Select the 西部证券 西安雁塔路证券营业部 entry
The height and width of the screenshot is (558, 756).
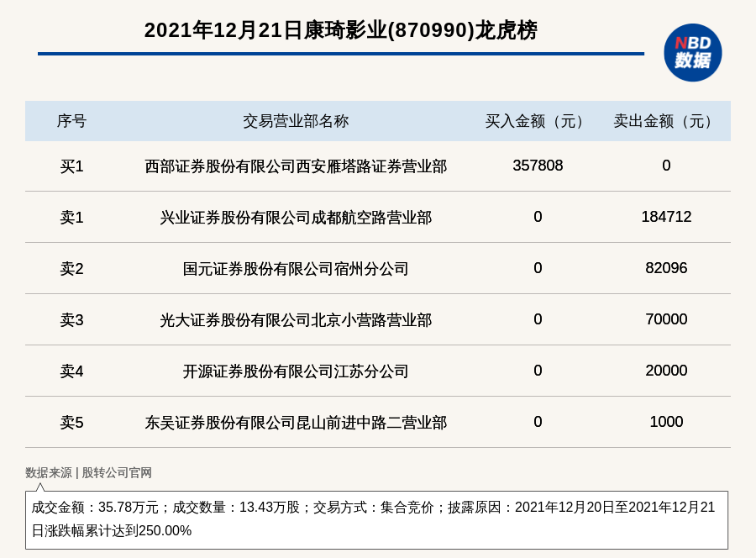point(296,166)
